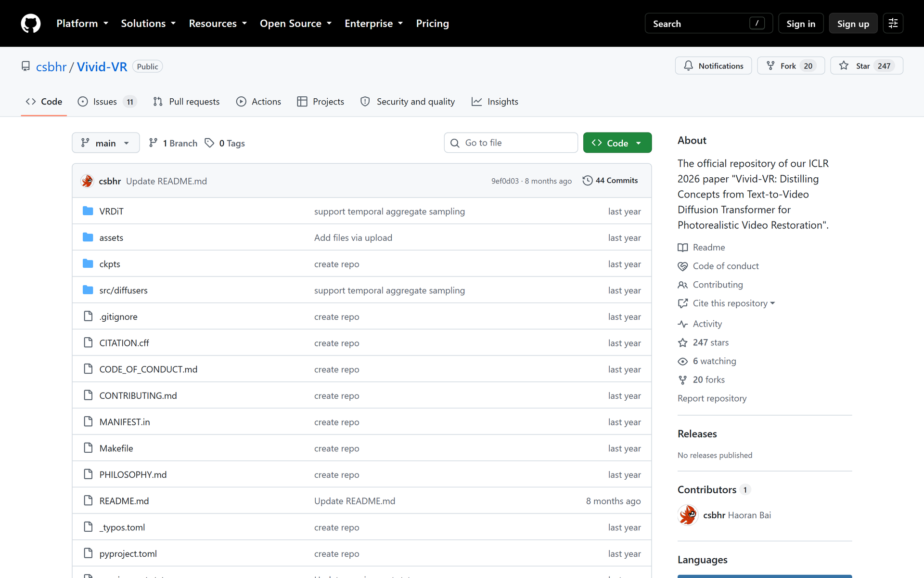This screenshot has width=924, height=578.
Task: Click commit hash 9ef0d03
Action: point(505,181)
